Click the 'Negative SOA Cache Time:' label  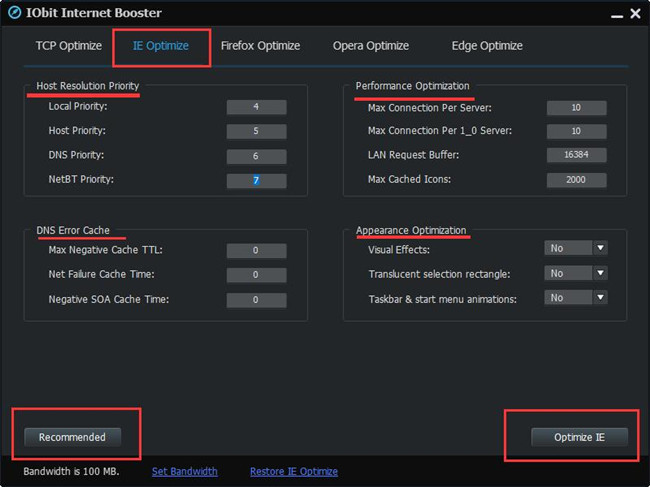point(109,299)
